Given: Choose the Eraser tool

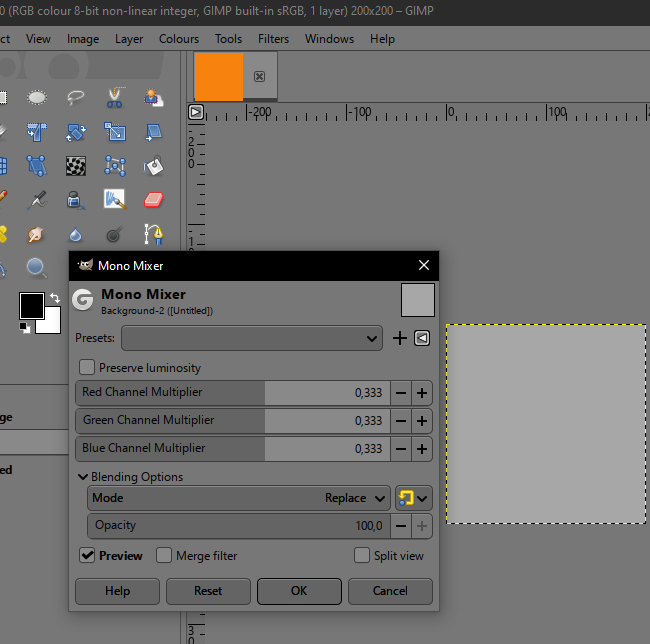Looking at the screenshot, I should (x=153, y=200).
